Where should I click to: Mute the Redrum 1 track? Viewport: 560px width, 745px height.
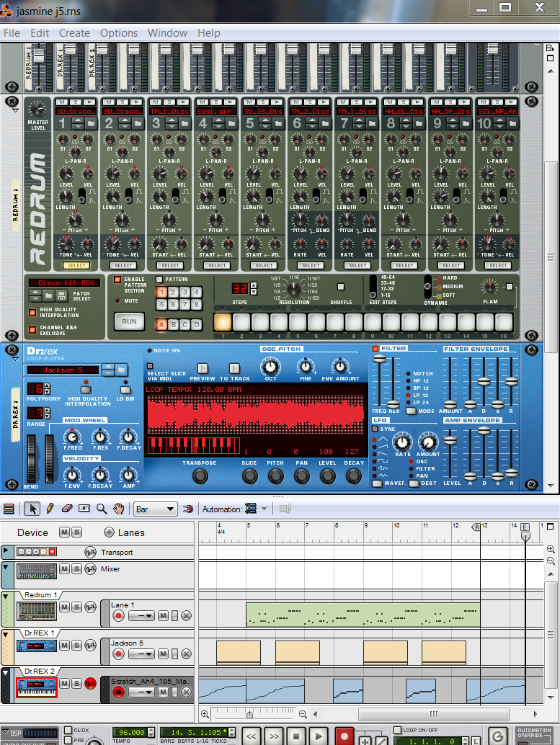tap(65, 607)
